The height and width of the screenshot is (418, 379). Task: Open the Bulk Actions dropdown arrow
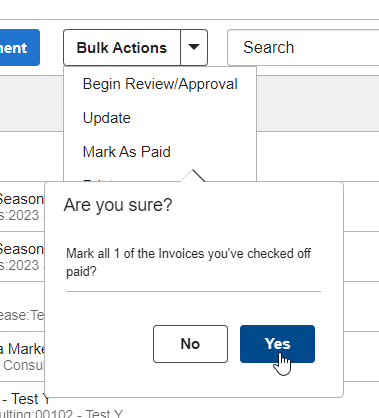pos(194,47)
